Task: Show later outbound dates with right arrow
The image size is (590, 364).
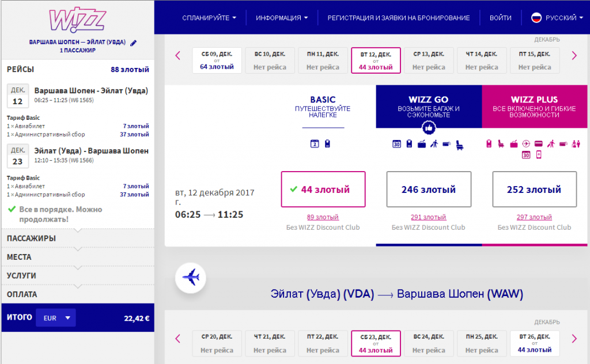Action: [x=574, y=56]
